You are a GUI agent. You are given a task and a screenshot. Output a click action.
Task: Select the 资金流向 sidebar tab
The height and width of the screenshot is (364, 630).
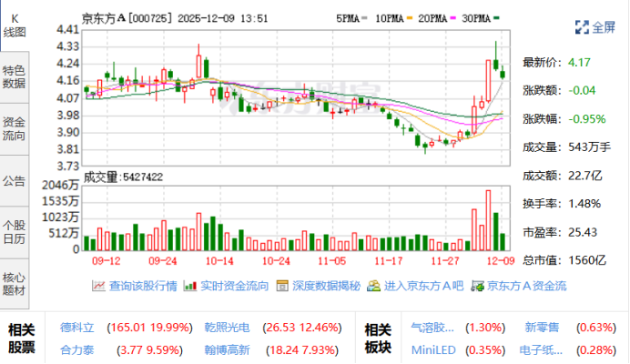point(15,128)
